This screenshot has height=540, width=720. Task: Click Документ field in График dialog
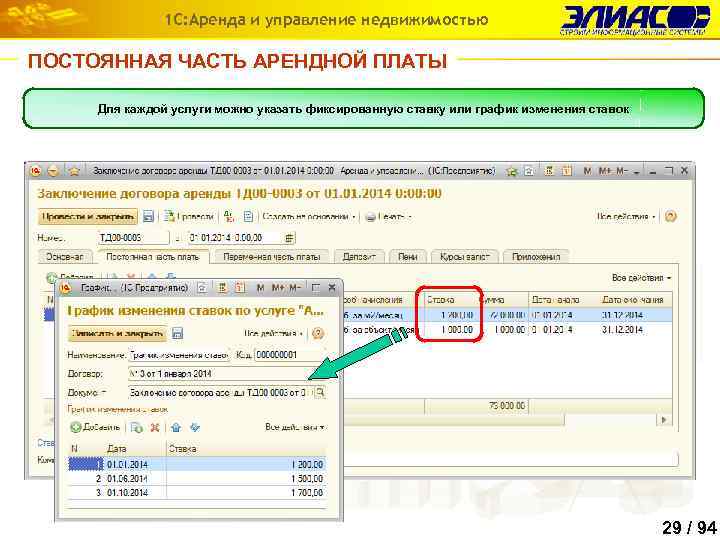pos(220,393)
